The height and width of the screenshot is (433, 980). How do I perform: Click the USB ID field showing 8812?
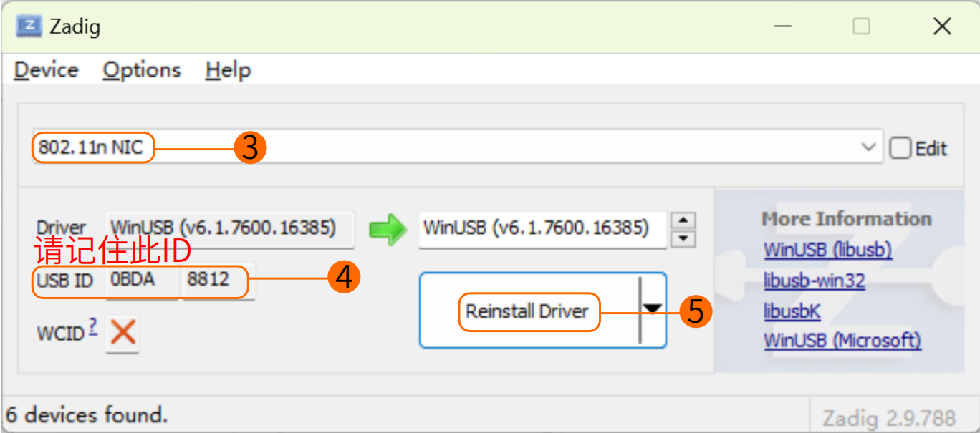tap(217, 281)
